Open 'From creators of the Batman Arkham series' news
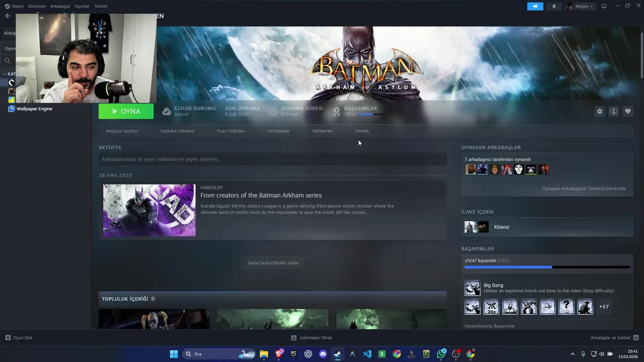This screenshot has height=362, width=644. pyautogui.click(x=261, y=195)
